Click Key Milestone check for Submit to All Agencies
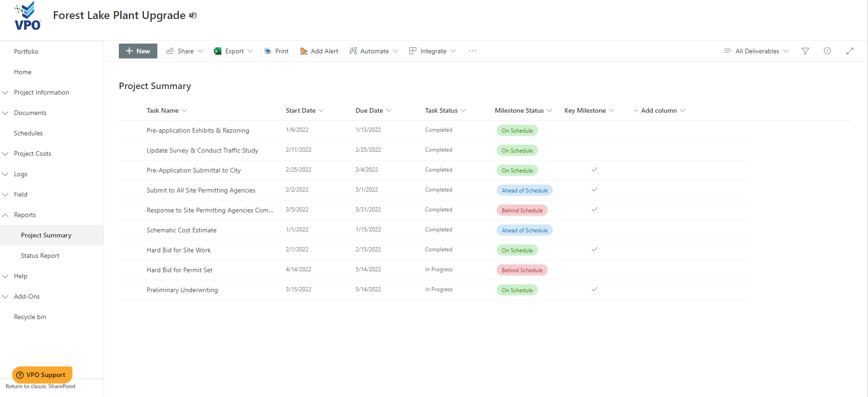Viewport: 868px width, 397px height. pyautogui.click(x=594, y=189)
